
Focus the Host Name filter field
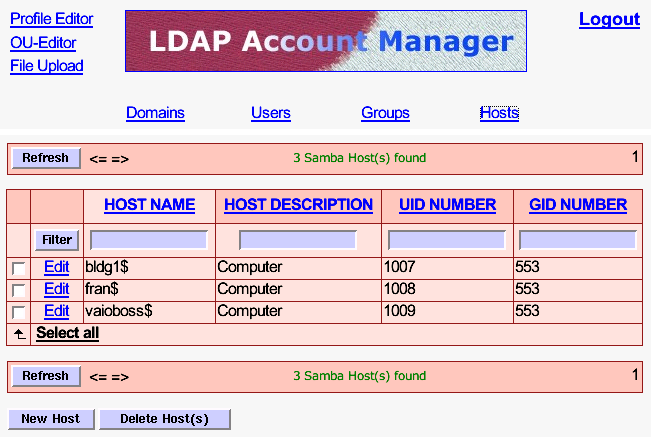pos(149,240)
